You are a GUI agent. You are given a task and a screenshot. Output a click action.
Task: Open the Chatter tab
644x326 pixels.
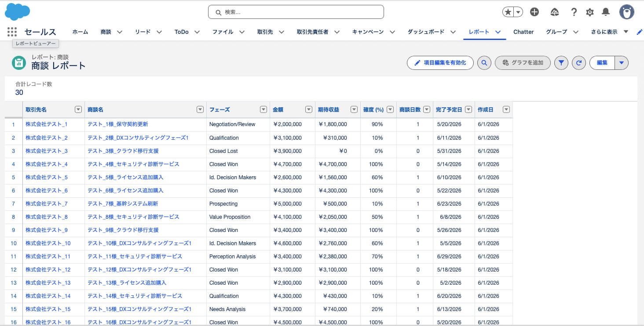[x=523, y=32]
